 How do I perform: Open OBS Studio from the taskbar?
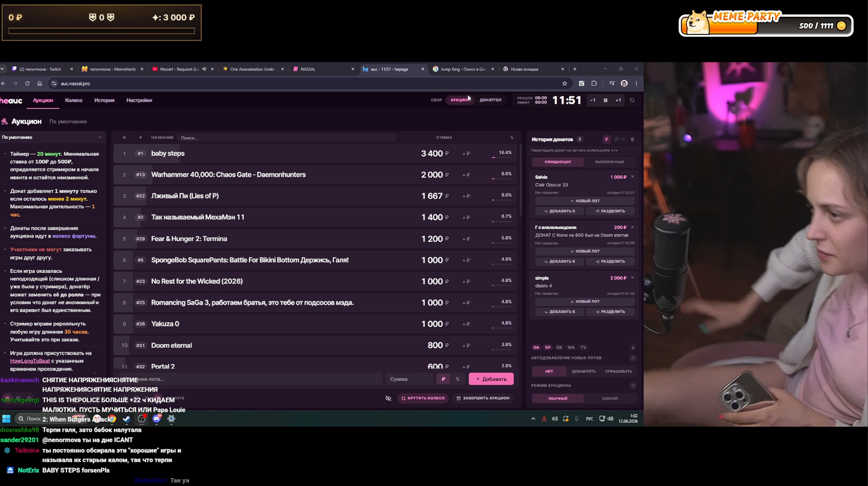tap(141, 419)
